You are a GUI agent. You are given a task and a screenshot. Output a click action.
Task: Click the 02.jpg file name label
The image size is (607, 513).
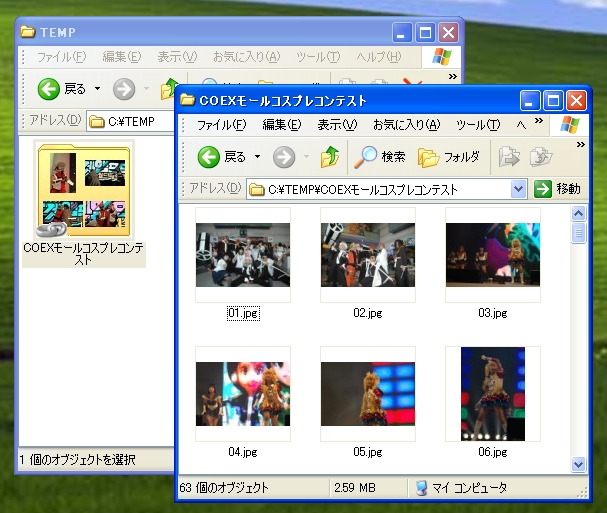[368, 313]
